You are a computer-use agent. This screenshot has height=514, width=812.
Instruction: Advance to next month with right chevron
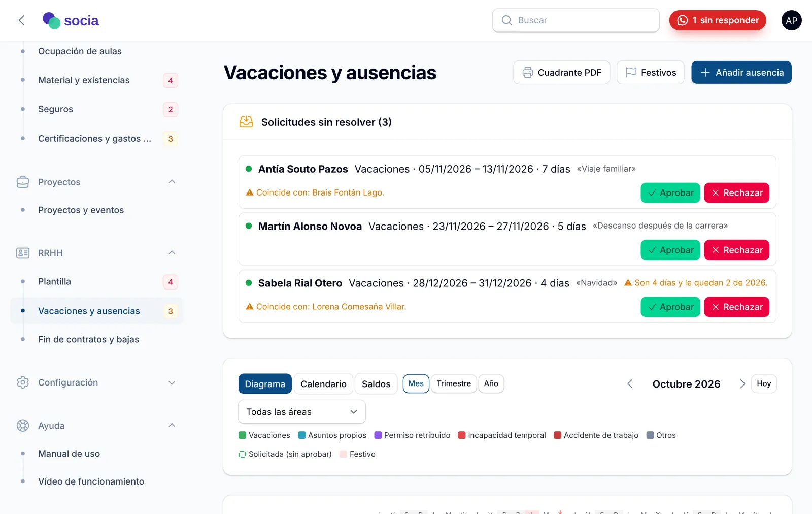pos(742,384)
